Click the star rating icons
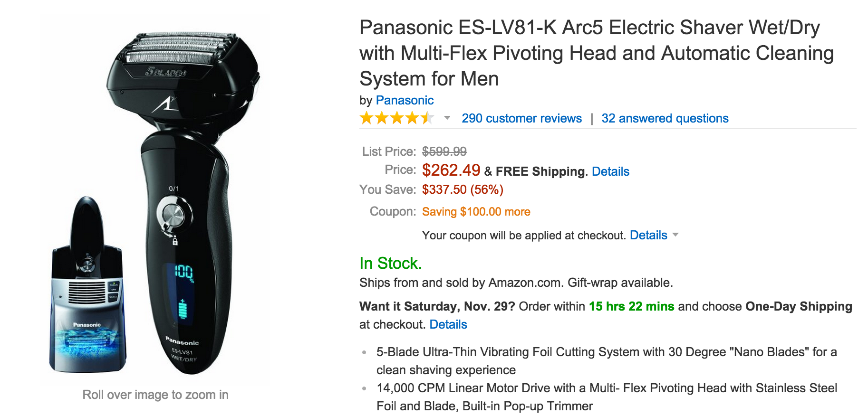 [396, 118]
